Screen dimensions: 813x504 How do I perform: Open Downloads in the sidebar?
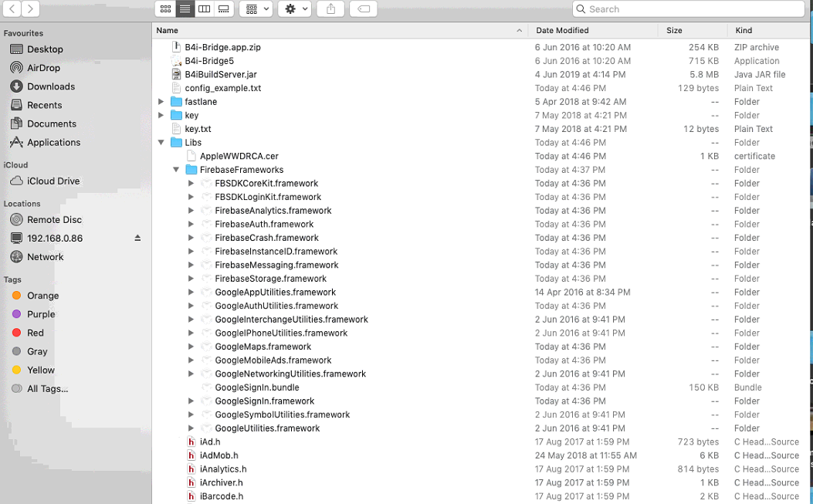pos(51,86)
